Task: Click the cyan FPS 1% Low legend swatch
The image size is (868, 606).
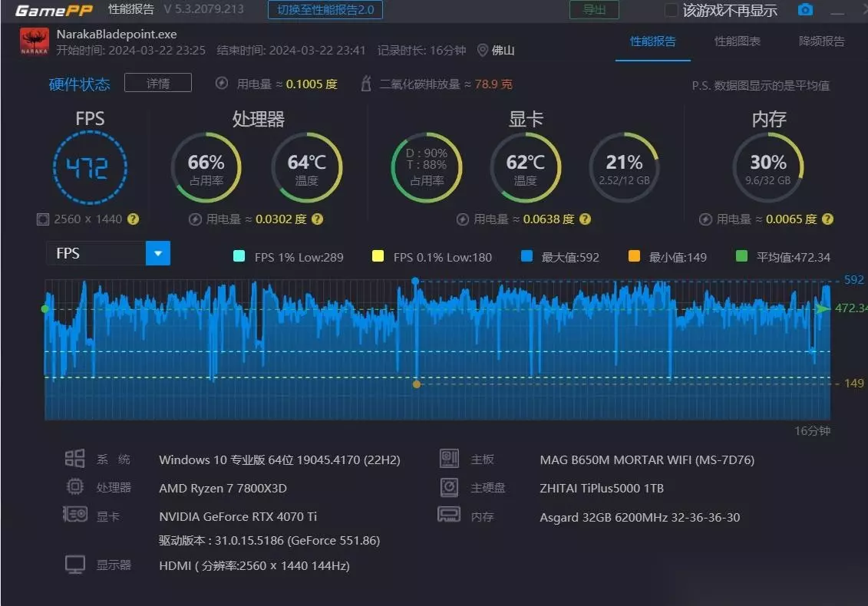Action: 239,255
